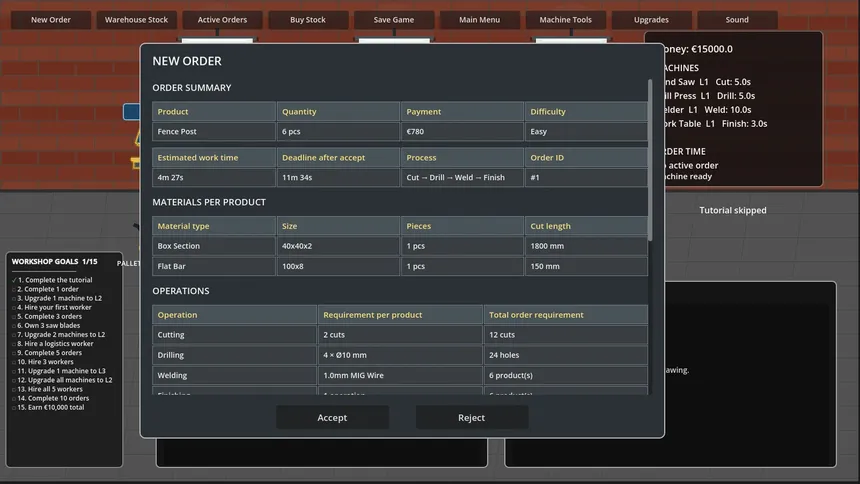Select the Fence Post product cell

(214, 132)
